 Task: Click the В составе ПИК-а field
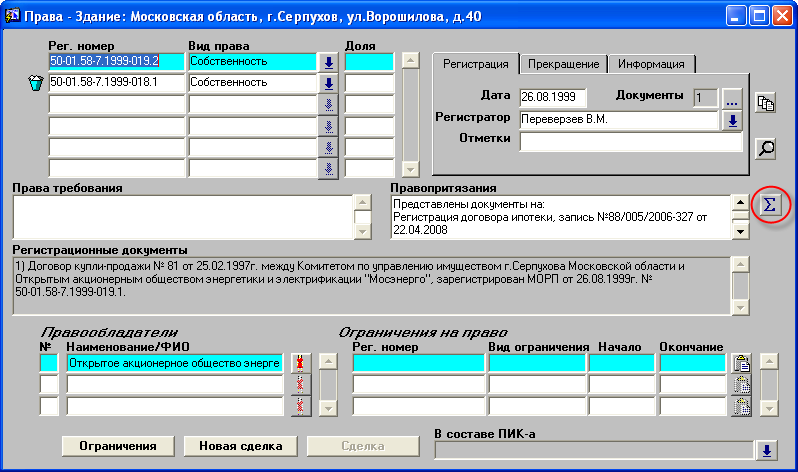[594, 451]
